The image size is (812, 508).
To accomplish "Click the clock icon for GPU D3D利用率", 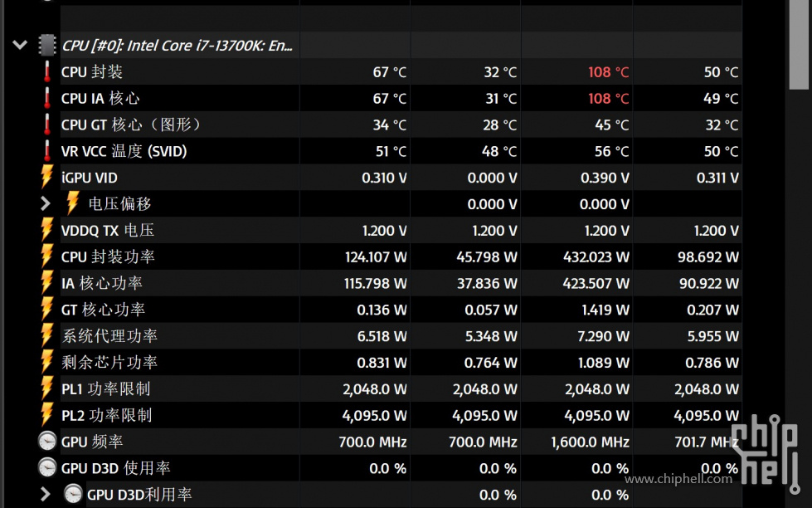I will point(73,495).
